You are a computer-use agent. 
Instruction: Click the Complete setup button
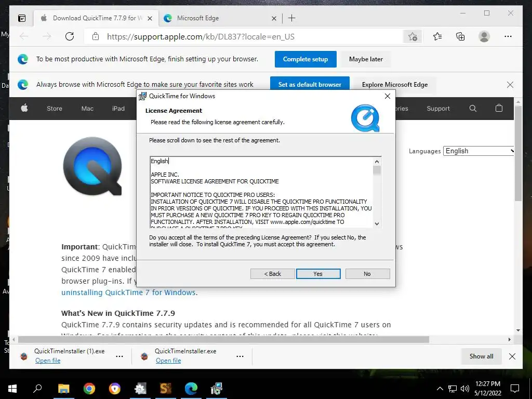[305, 59]
